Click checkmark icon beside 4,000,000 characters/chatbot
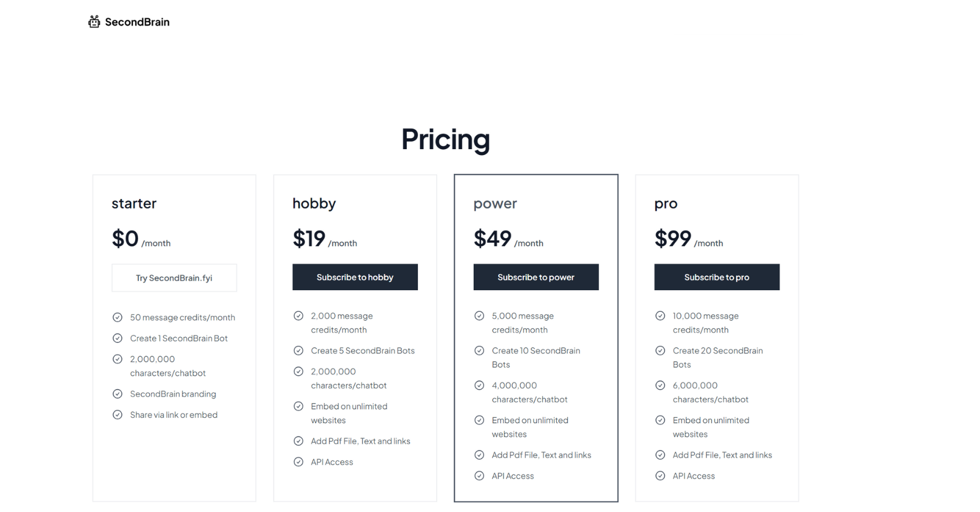This screenshot has height=512, width=980. point(479,385)
